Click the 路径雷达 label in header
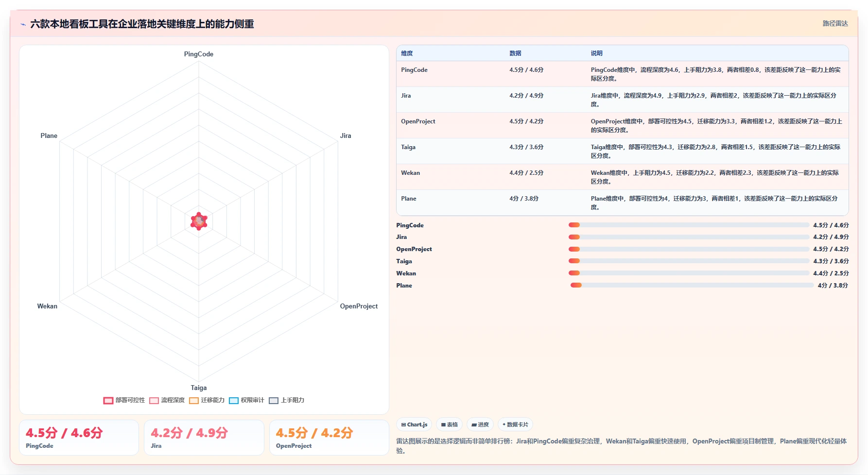Screen dimensions: 868x475 pyautogui.click(x=835, y=23)
